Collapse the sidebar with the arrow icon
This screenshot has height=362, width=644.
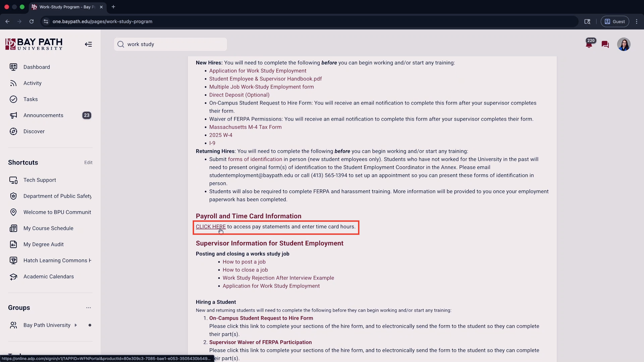point(88,44)
